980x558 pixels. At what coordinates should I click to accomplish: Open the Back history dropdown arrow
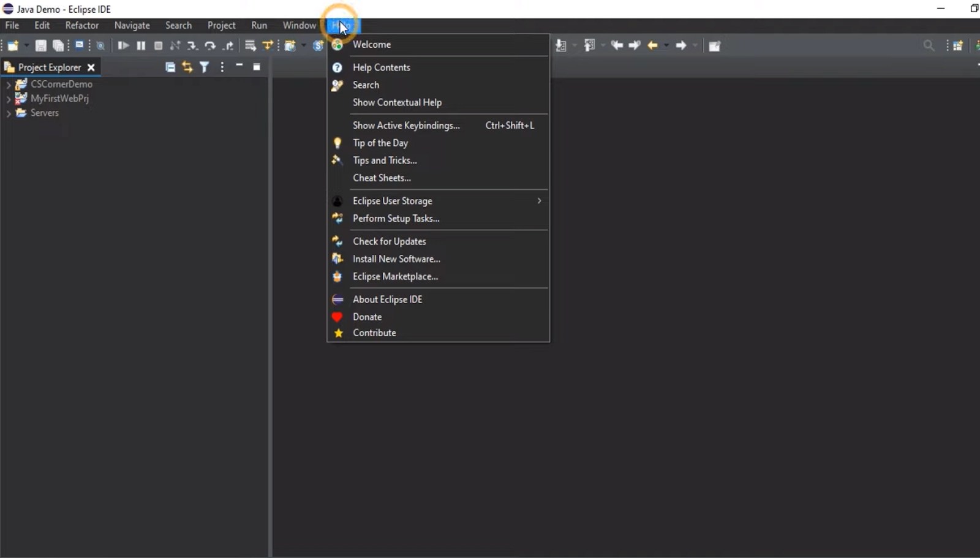click(666, 45)
